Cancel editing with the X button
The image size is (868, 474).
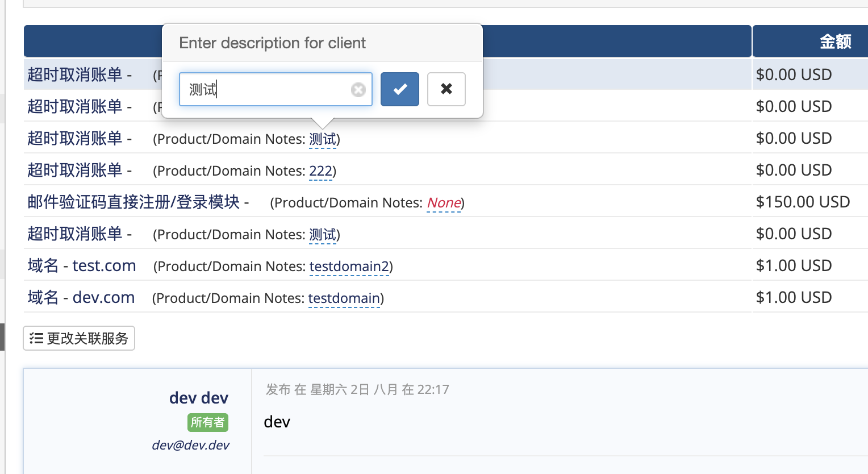(446, 89)
